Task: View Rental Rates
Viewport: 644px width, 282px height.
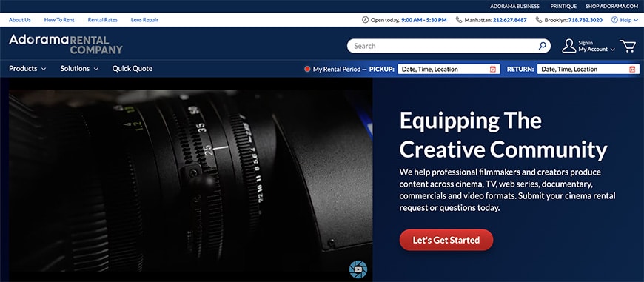Action: pyautogui.click(x=103, y=20)
